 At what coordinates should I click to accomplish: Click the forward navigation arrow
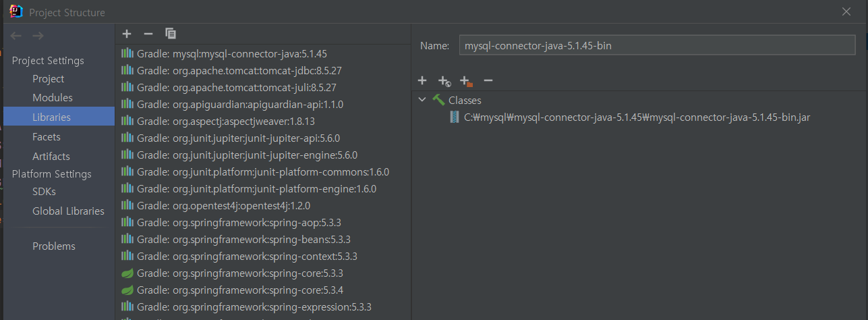click(x=38, y=35)
